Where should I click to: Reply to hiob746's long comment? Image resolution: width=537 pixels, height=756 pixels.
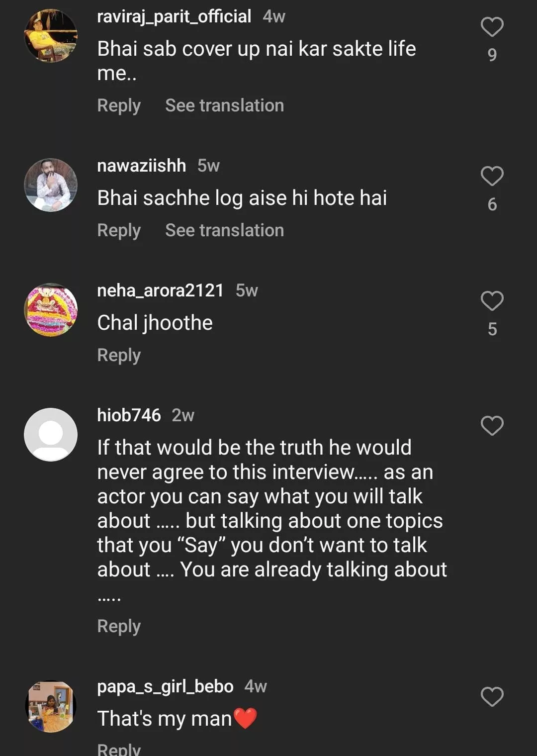(x=119, y=626)
